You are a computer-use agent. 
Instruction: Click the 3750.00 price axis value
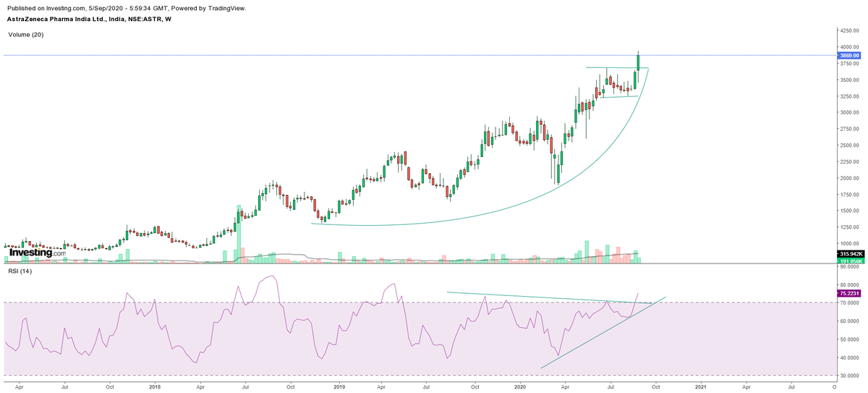tap(849, 64)
